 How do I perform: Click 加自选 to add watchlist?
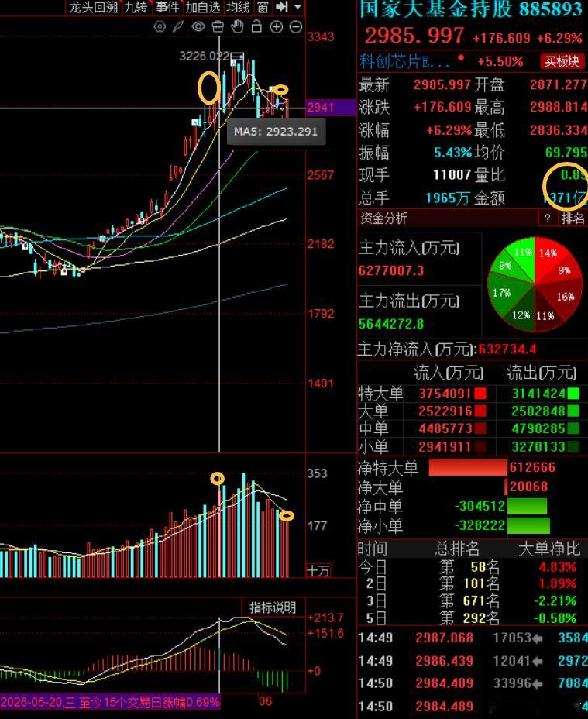click(203, 7)
